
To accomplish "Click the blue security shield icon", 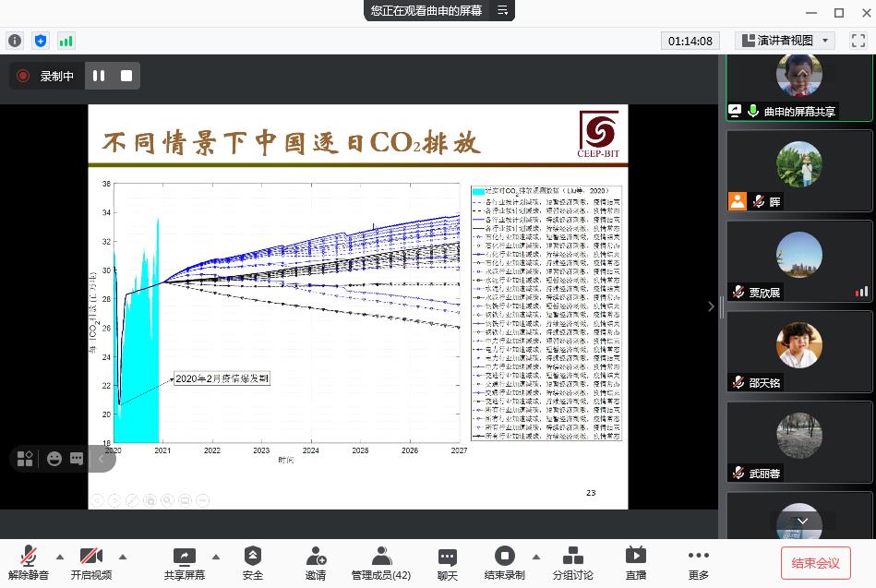I will click(x=40, y=41).
